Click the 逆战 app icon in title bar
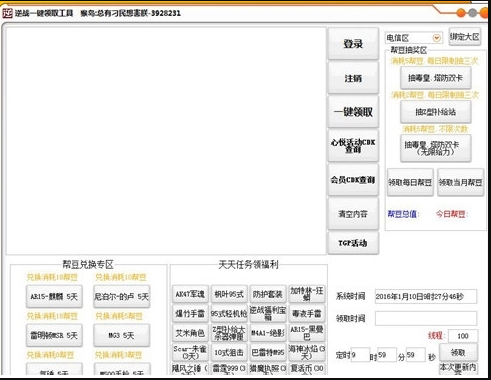 [7, 13]
